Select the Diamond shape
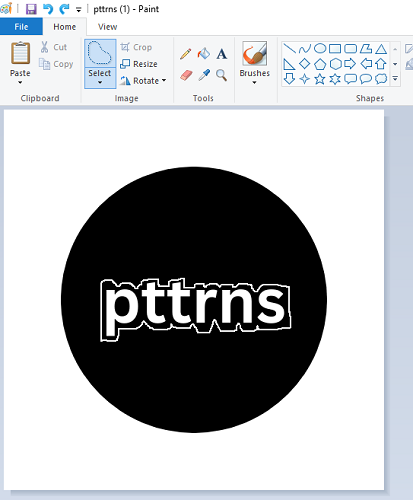The height and width of the screenshot is (500, 413). coord(305,63)
